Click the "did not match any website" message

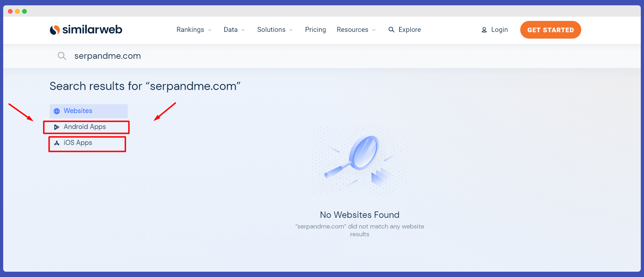coord(360,230)
